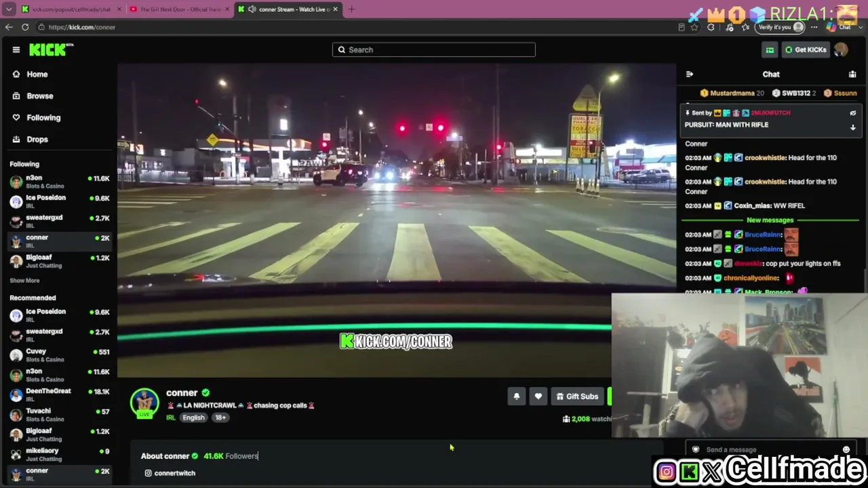
Task: Click the 18+ tag
Action: [220, 418]
